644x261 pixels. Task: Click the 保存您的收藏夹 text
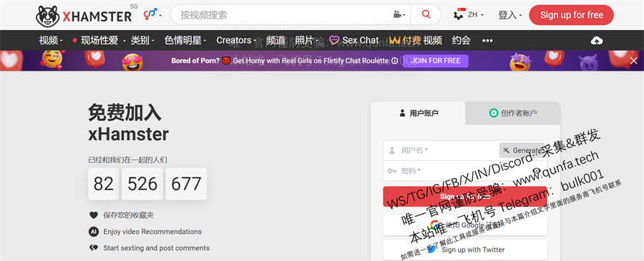point(129,215)
